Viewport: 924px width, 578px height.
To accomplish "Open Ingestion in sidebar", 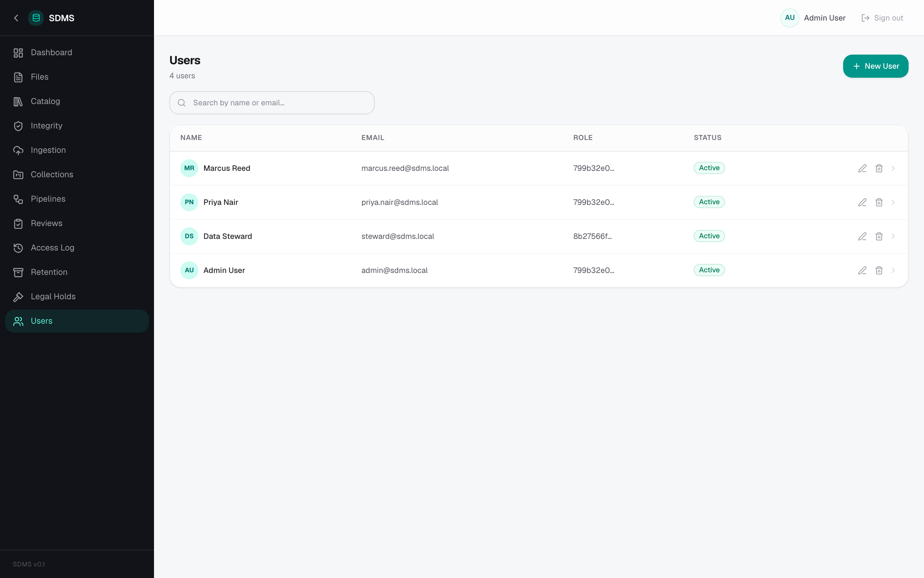I will tap(77, 151).
